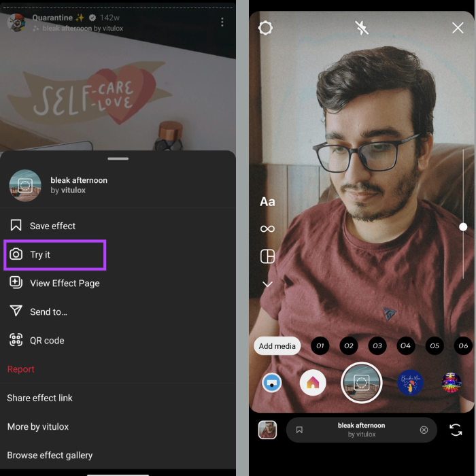Select filter preset 02
This screenshot has height=476, width=476.
(x=348, y=345)
